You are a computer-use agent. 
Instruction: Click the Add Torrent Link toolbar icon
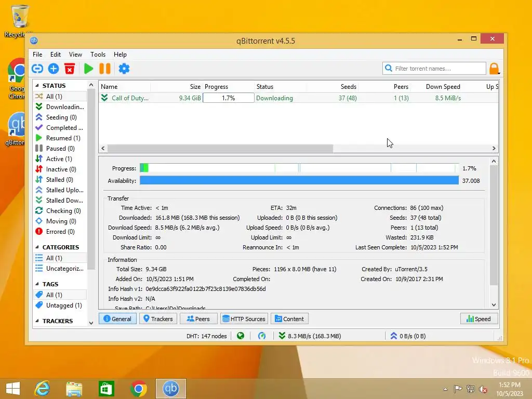(x=37, y=69)
